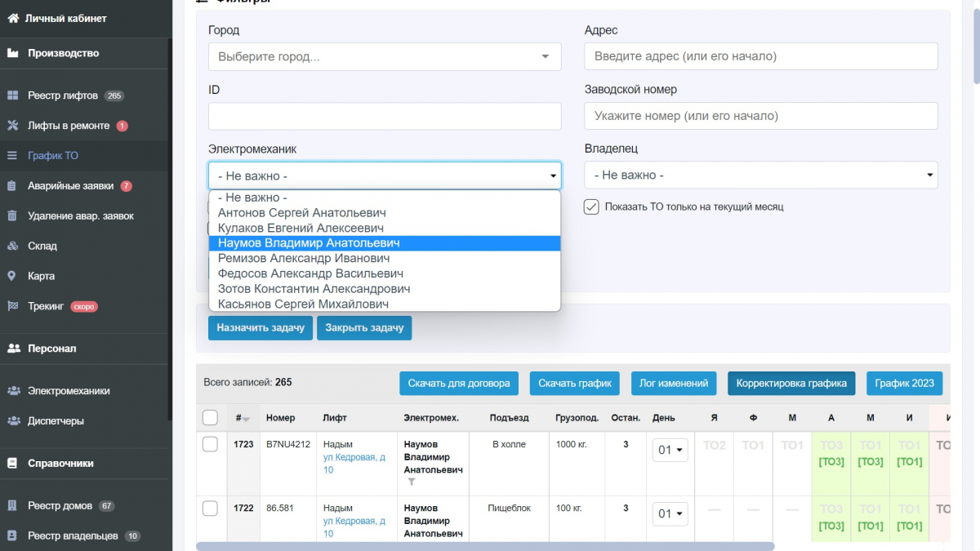The image size is (980, 551).
Task: Toggle the select-all checkbox in table header
Action: pos(210,417)
